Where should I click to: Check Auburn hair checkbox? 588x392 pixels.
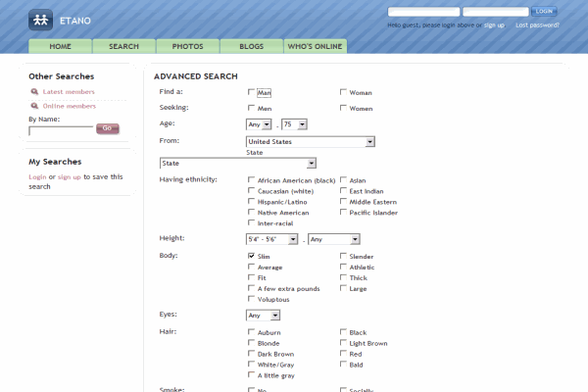point(251,332)
